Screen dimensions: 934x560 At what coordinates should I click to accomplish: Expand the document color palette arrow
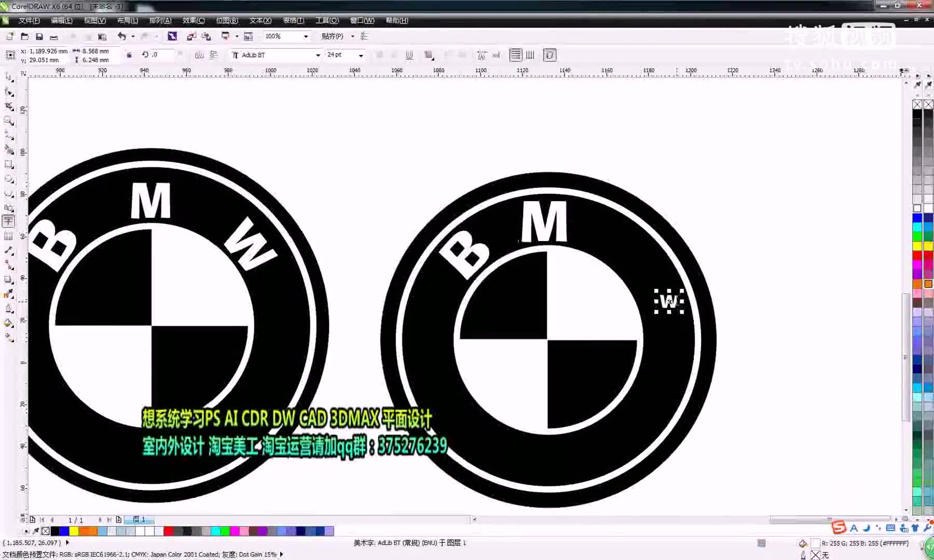point(26,531)
